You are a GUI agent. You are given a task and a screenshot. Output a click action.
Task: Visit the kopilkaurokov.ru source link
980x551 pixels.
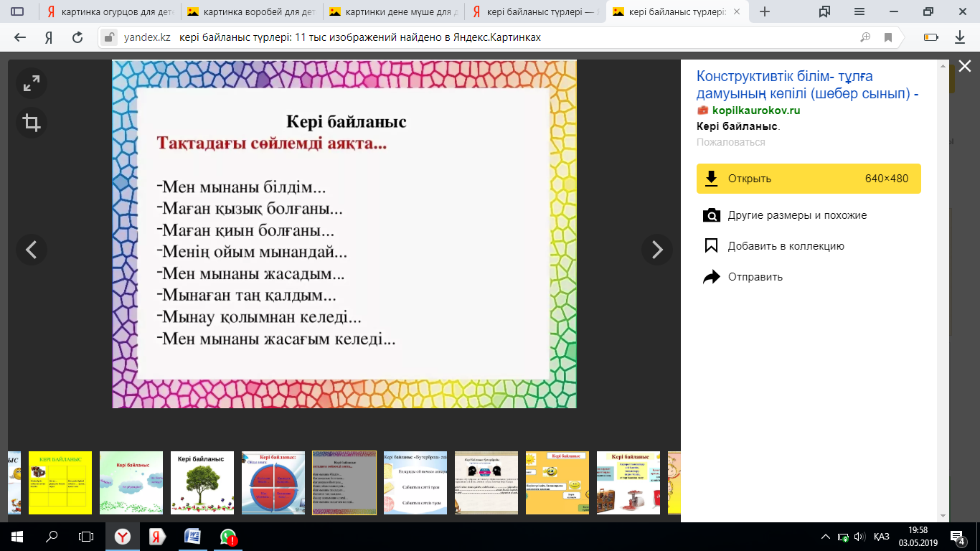pos(756,110)
